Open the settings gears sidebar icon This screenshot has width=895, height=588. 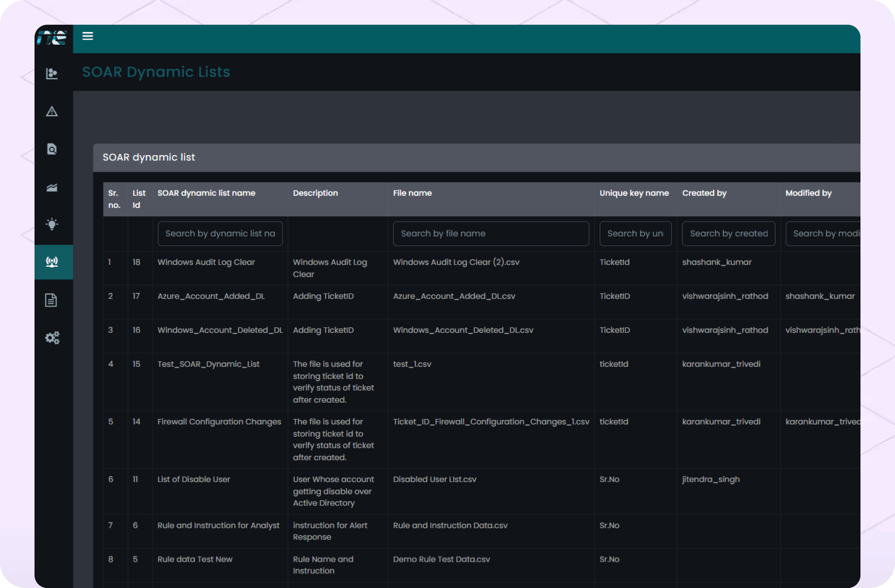(x=52, y=338)
